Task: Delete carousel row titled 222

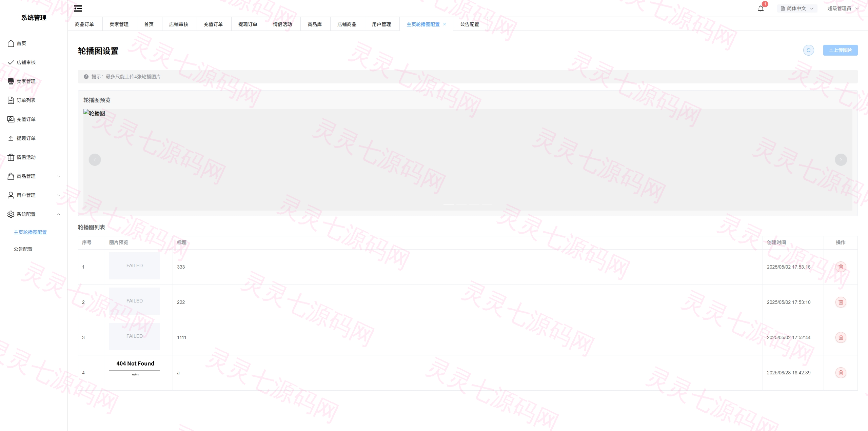Action: [841, 302]
